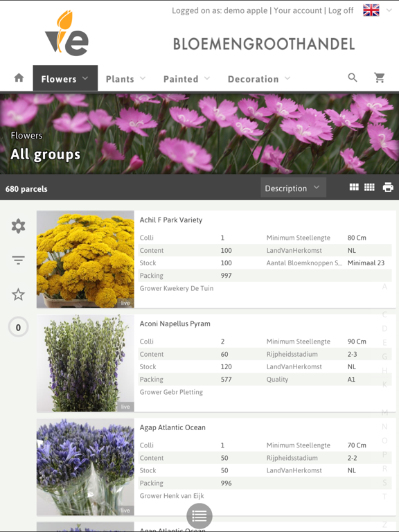Viewport: 399px width, 532px height.
Task: Open the Description sort dropdown
Action: [x=293, y=188]
